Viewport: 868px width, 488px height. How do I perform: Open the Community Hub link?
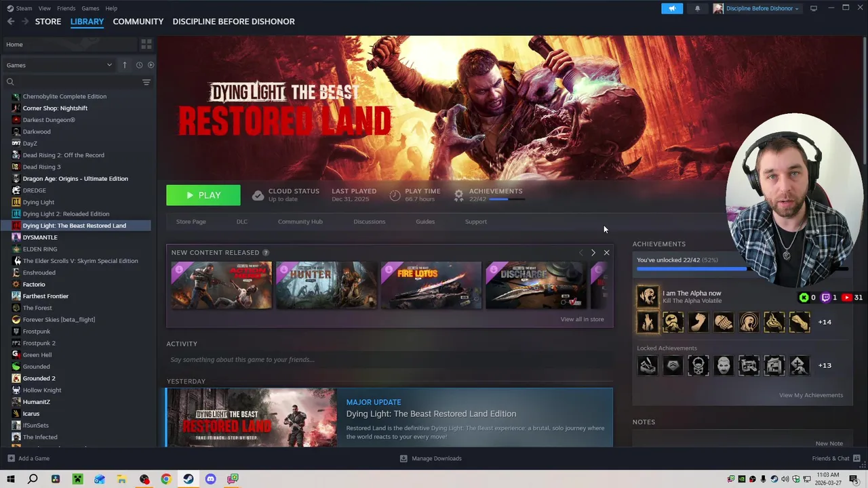click(x=300, y=222)
